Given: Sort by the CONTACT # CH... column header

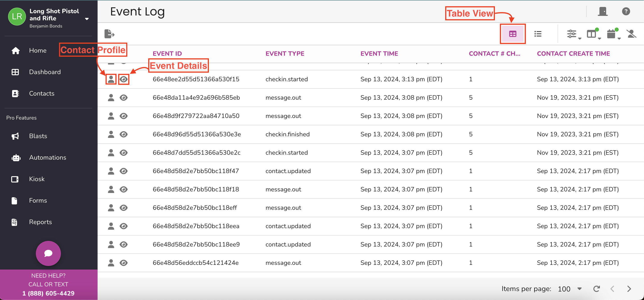Looking at the screenshot, I should (x=494, y=54).
